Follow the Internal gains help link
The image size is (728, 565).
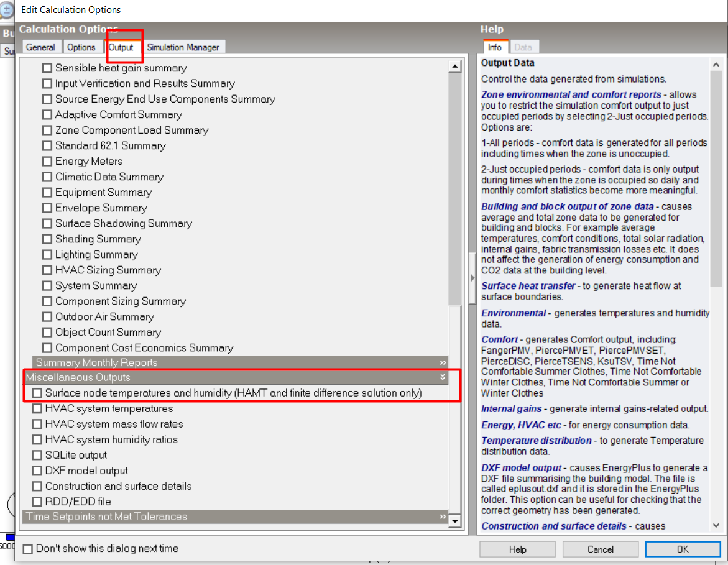(x=511, y=409)
